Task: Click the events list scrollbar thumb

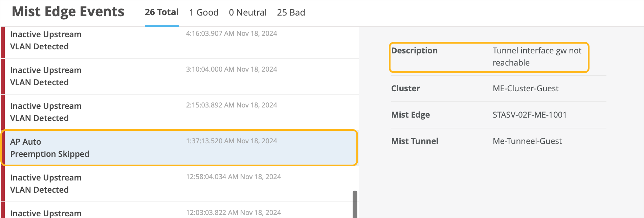Action: pos(355,204)
